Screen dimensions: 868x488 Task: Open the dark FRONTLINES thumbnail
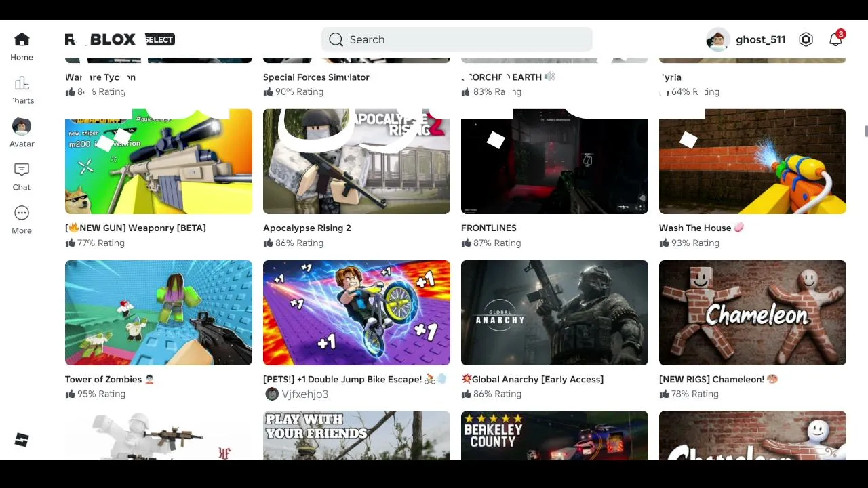555,161
